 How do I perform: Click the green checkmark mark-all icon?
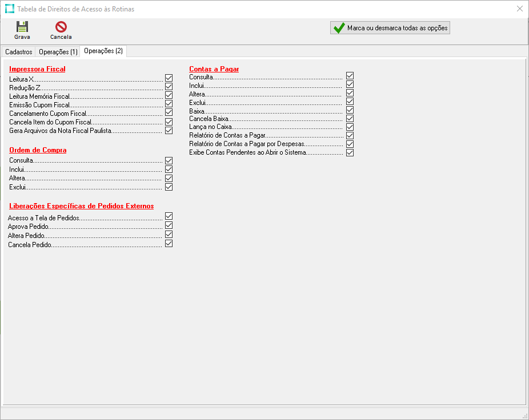[339, 28]
